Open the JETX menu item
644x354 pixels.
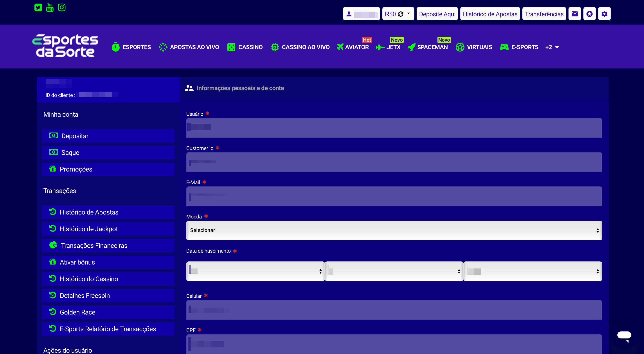pos(388,47)
